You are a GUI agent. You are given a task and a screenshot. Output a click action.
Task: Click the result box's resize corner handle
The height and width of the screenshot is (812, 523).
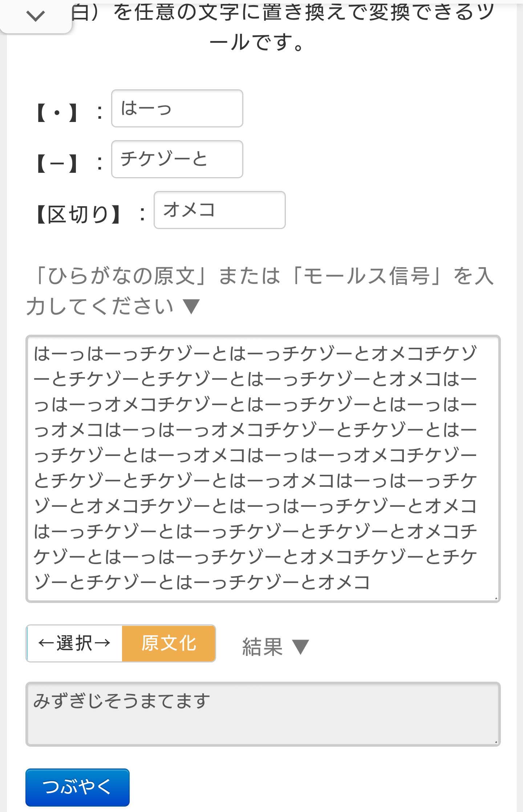(x=496, y=742)
